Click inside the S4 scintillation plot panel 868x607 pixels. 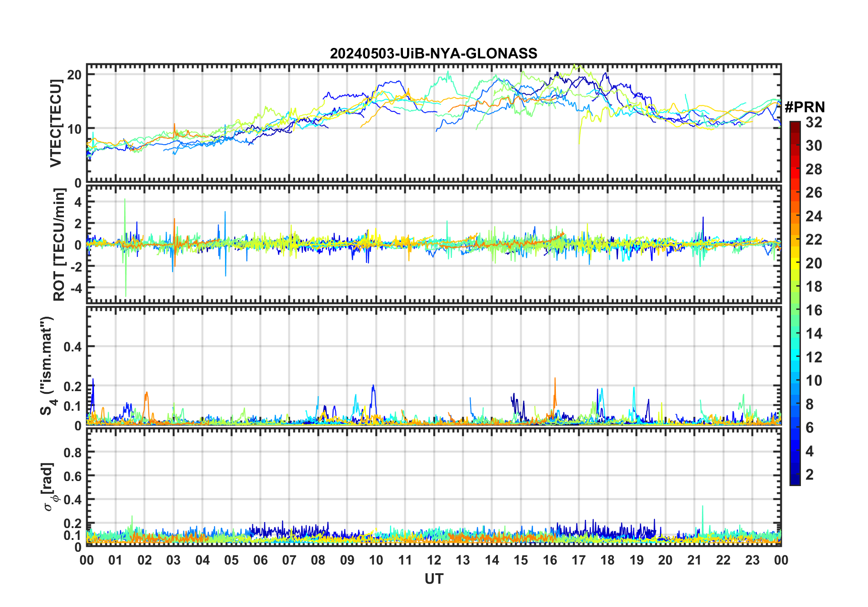coord(434,366)
